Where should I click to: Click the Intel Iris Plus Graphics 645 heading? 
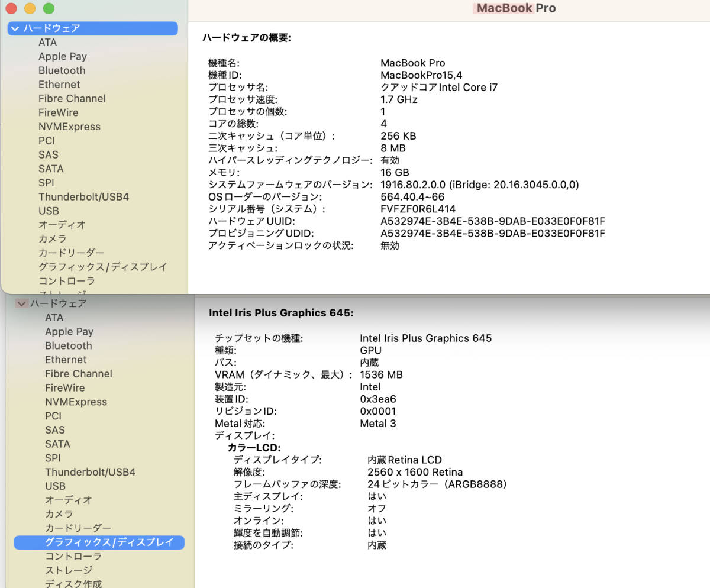coord(282,313)
